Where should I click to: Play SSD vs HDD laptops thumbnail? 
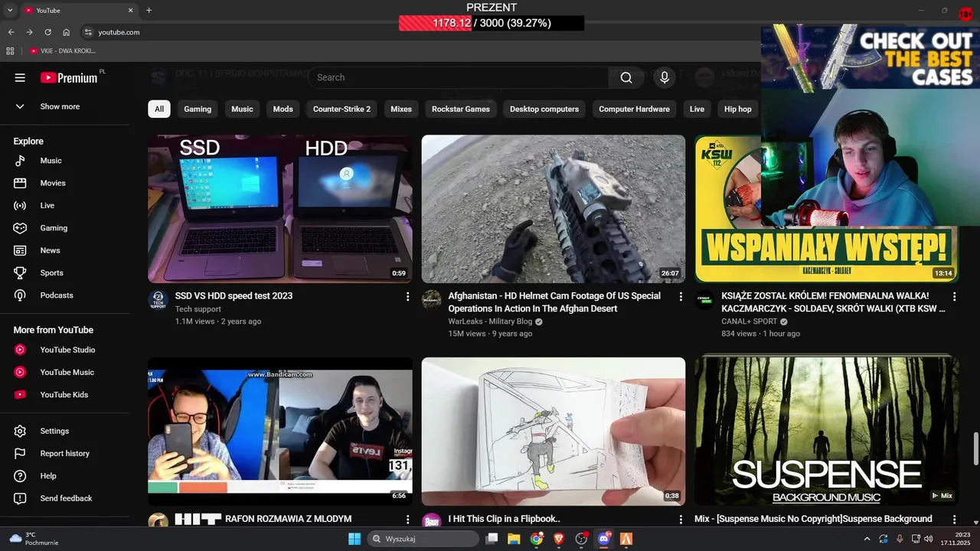[x=280, y=209]
